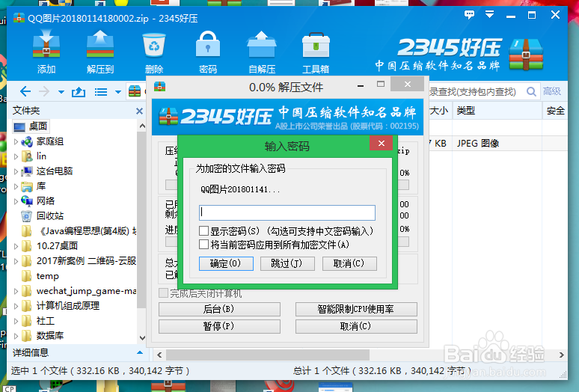Click the 家庭组 homegroup icon
Image resolution: width=579 pixels, height=392 pixels.
pos(27,141)
